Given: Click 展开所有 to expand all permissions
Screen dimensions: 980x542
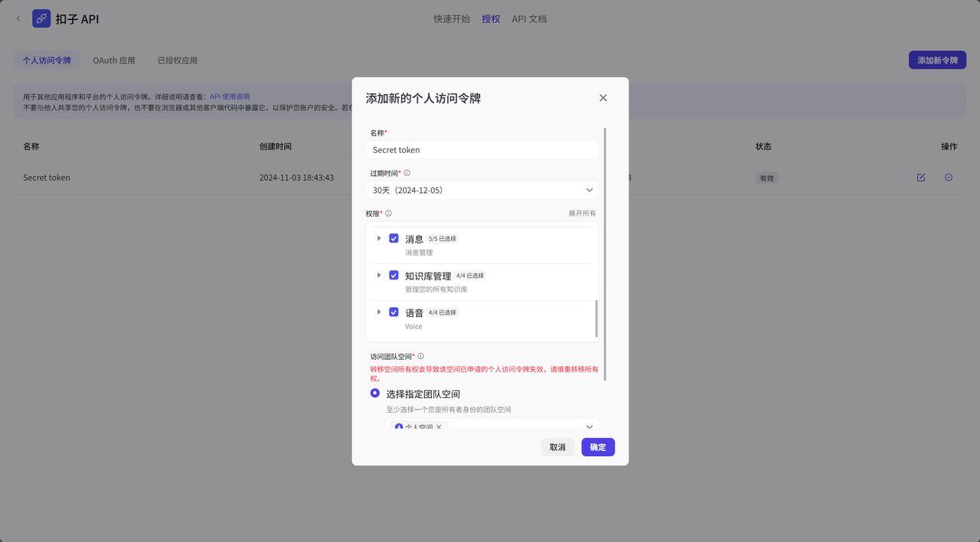Looking at the screenshot, I should [582, 214].
